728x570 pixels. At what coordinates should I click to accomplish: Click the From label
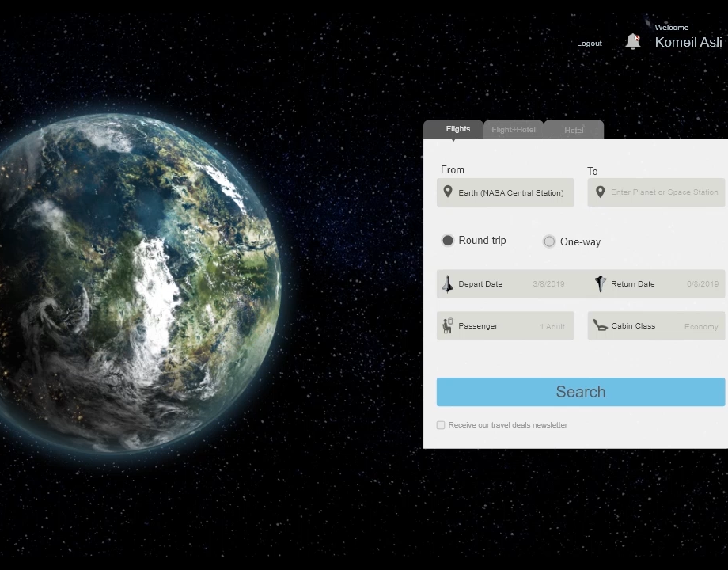point(452,169)
